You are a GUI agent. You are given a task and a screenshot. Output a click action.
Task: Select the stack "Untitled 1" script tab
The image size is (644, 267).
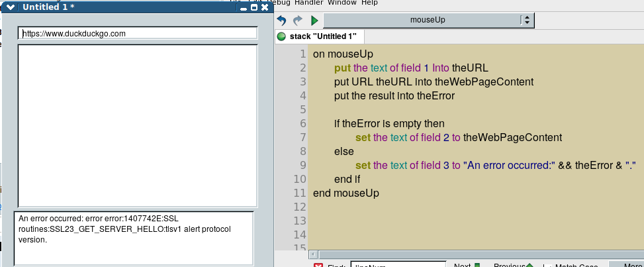point(322,36)
